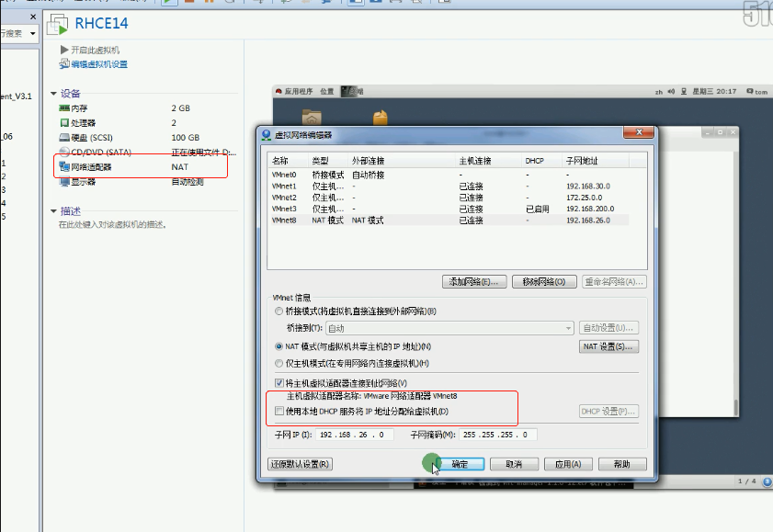The image size is (773, 532).
Task: Click the 应用(A) button
Action: [x=568, y=464]
